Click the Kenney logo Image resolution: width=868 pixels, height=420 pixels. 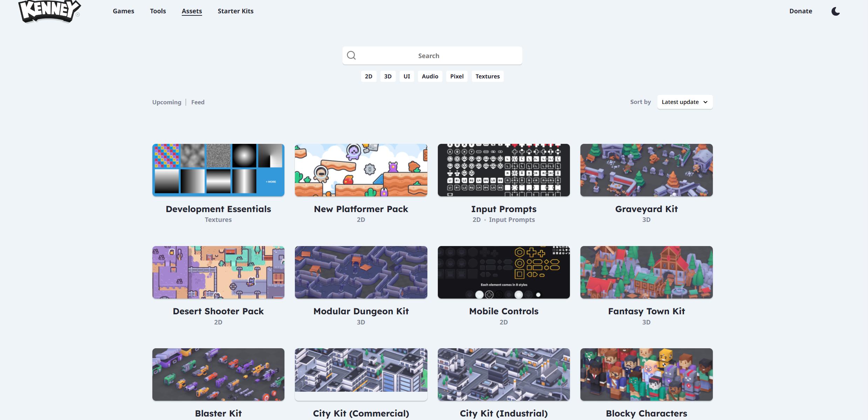coord(49,10)
